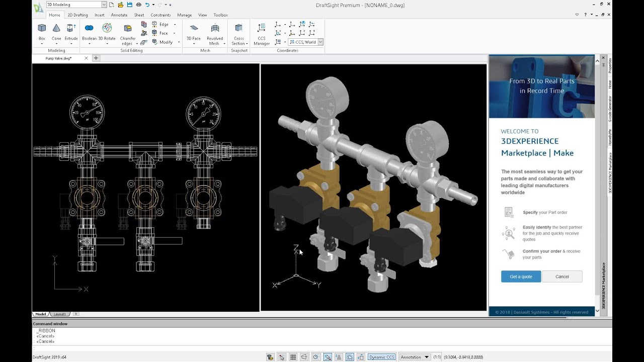Open the Toolbox ribbon tab

(x=220, y=15)
